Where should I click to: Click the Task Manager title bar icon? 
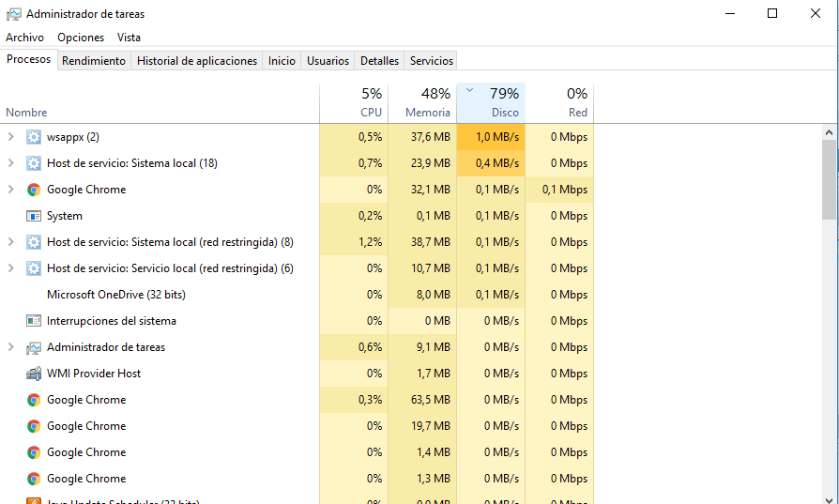[13, 14]
